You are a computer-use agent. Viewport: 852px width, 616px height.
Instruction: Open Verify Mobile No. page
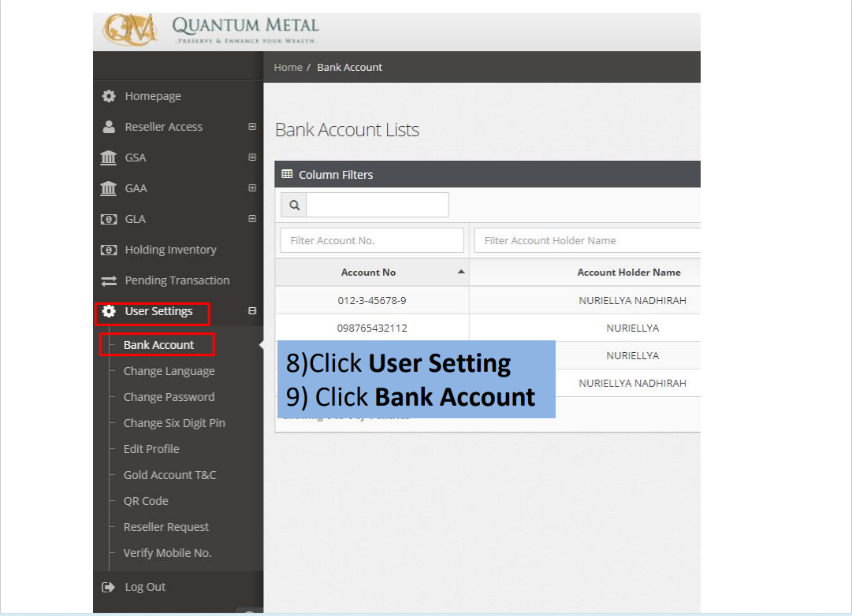tap(167, 553)
